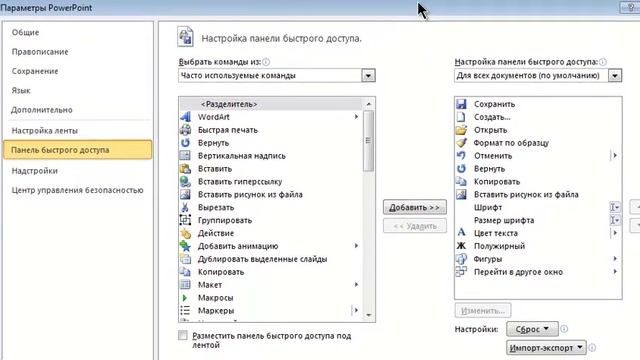640x360 pixels.
Task: Click info icon next to 'Сброс'
Action: [x=564, y=329]
